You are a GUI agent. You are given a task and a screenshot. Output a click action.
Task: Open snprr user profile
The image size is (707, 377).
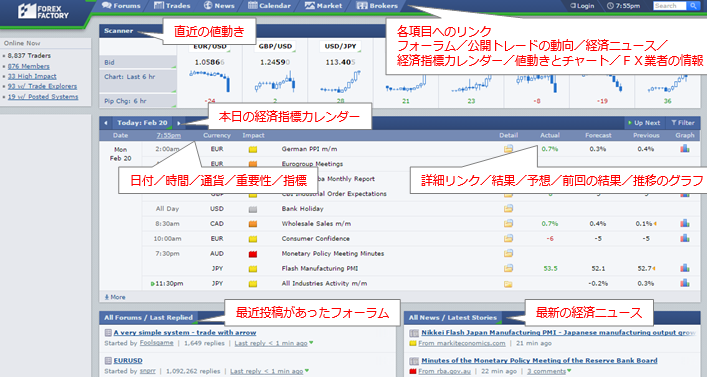click(x=147, y=371)
